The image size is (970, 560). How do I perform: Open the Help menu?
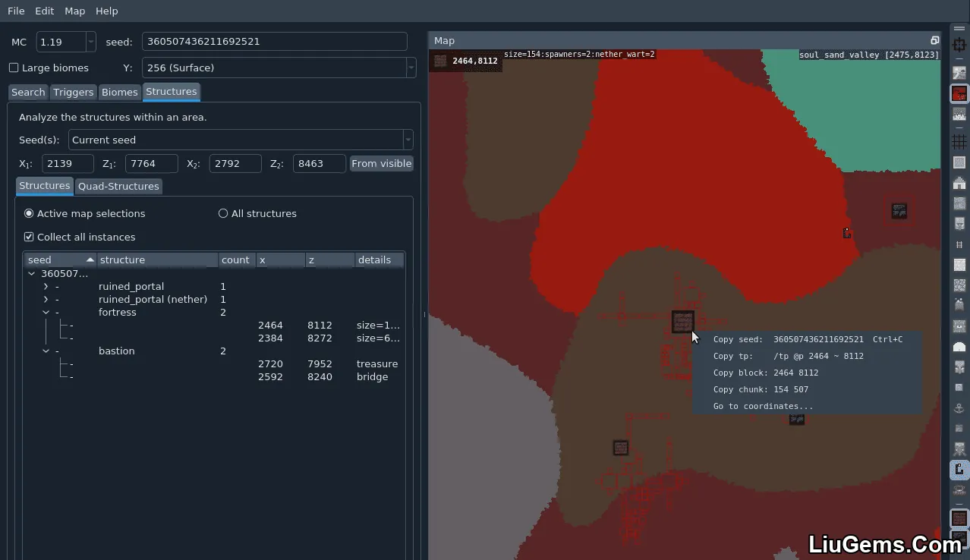(x=107, y=11)
